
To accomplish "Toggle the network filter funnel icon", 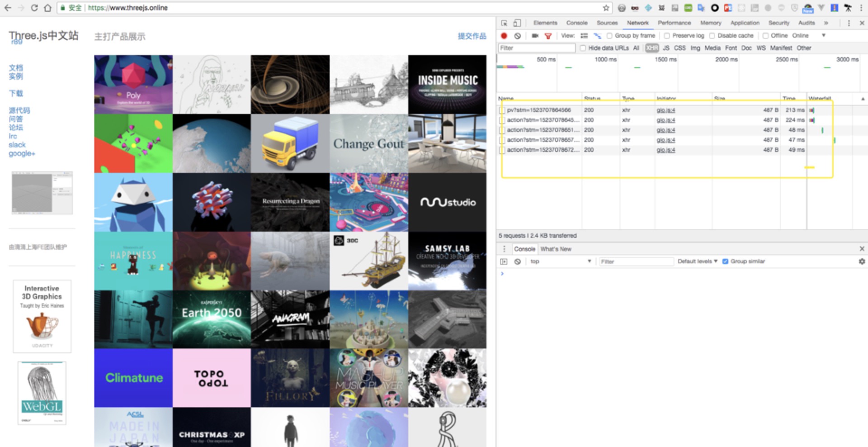I will click(x=548, y=36).
